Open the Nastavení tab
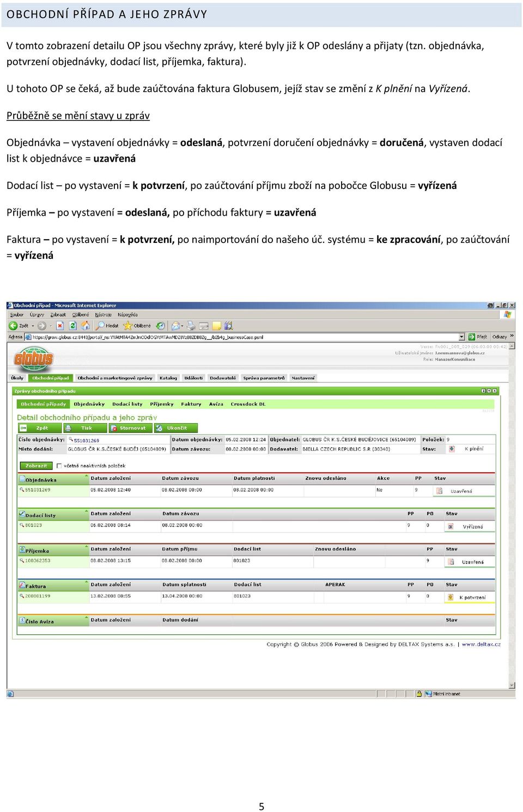 303,378
